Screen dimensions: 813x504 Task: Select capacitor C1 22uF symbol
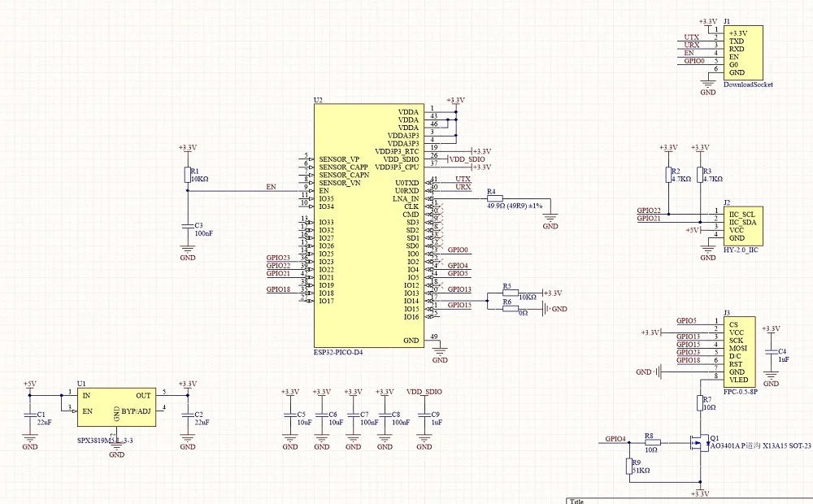coord(29,415)
